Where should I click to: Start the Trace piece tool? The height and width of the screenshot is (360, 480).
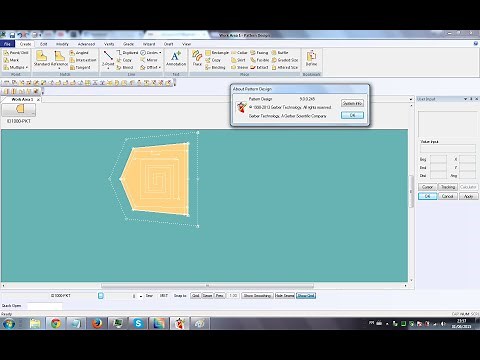197,58
